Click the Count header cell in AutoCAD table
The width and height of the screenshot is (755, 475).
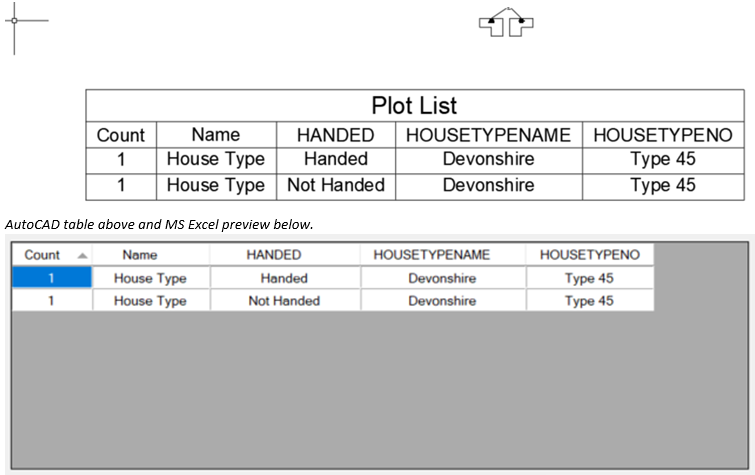pos(121,135)
